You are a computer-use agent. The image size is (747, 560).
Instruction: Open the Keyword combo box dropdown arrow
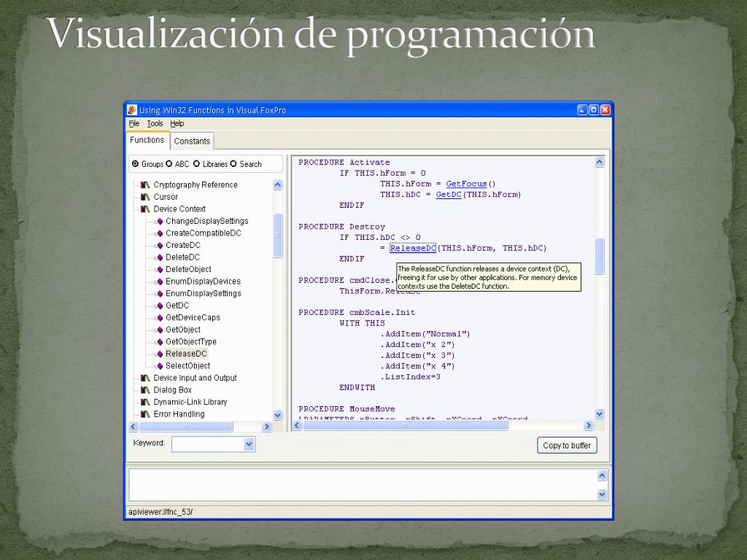(249, 444)
